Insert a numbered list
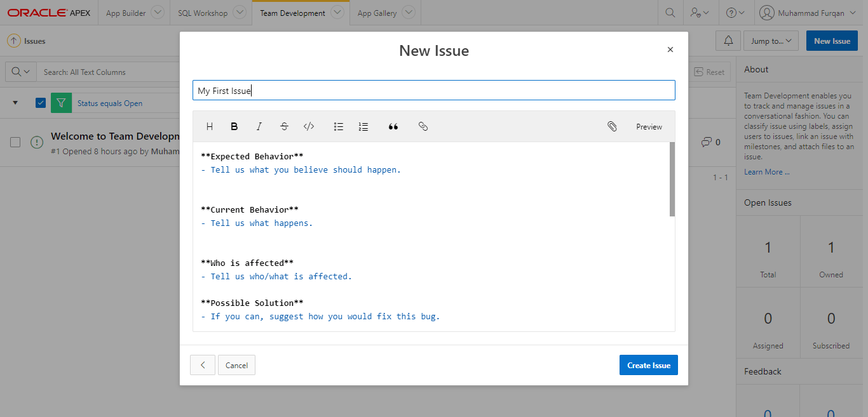The height and width of the screenshot is (417, 868). coord(363,126)
